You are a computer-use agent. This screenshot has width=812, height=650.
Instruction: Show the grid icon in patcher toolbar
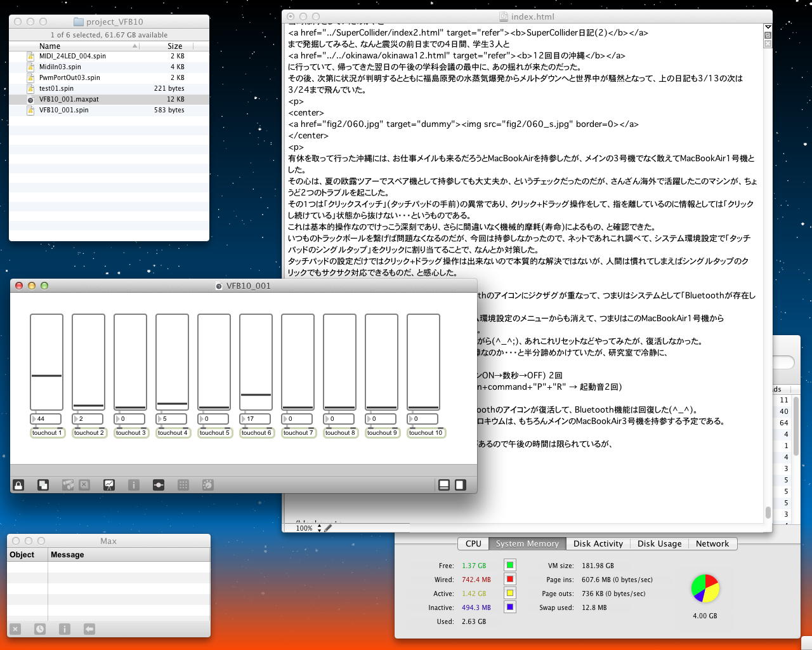(x=183, y=485)
